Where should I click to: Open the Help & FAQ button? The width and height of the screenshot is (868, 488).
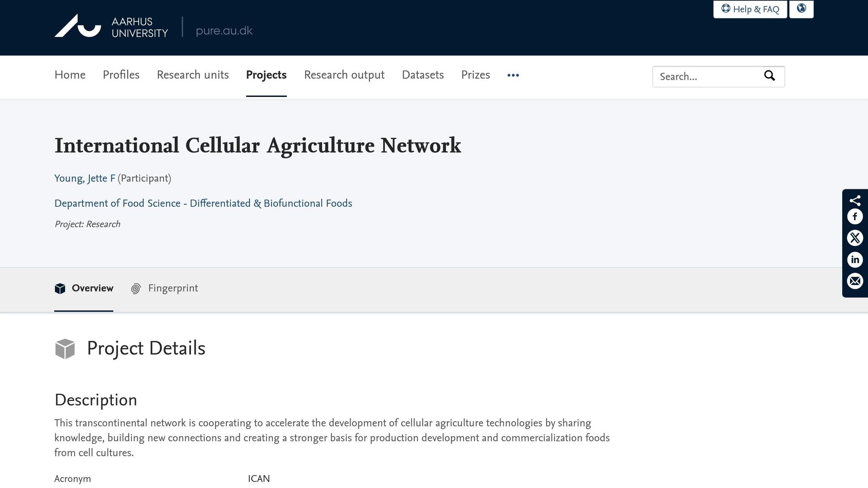click(750, 9)
